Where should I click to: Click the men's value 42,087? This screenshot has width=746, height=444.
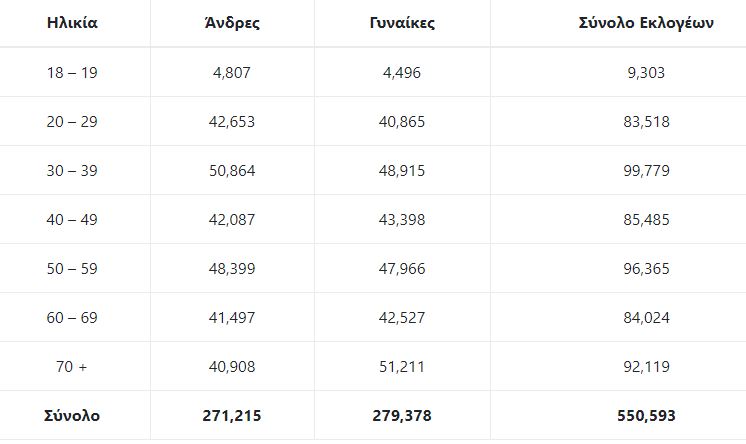pyautogui.click(x=231, y=220)
